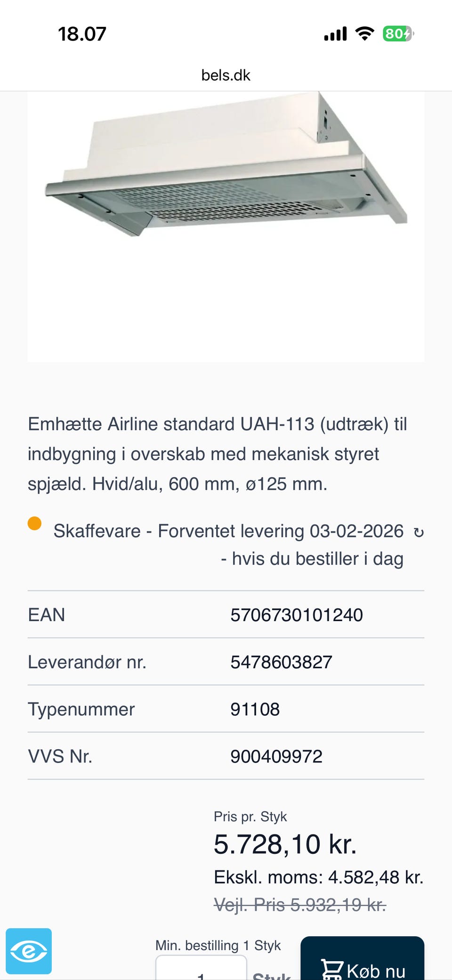Tap the Leverandør nr. value 5478603827
The image size is (452, 980).
(281, 662)
